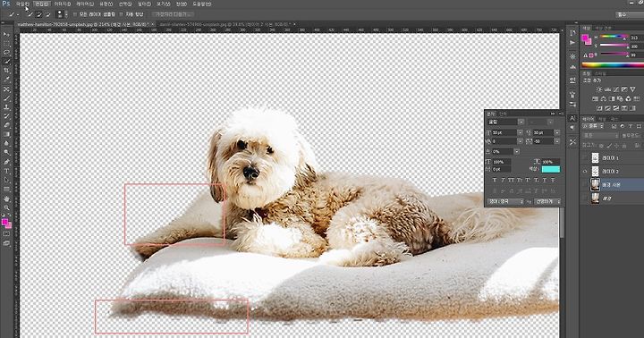Add a Hue/Saturation adjustment layer
The image size is (644, 338).
coord(595,98)
